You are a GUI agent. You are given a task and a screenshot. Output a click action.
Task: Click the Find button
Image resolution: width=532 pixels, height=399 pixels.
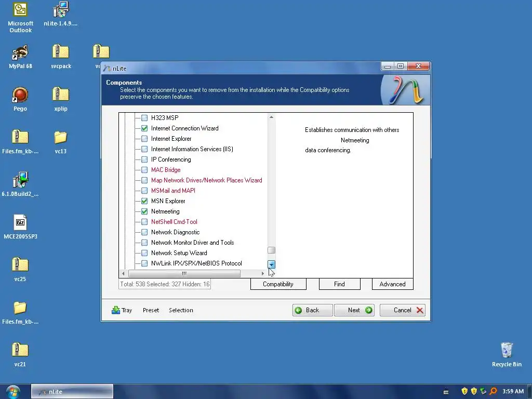[x=340, y=284]
